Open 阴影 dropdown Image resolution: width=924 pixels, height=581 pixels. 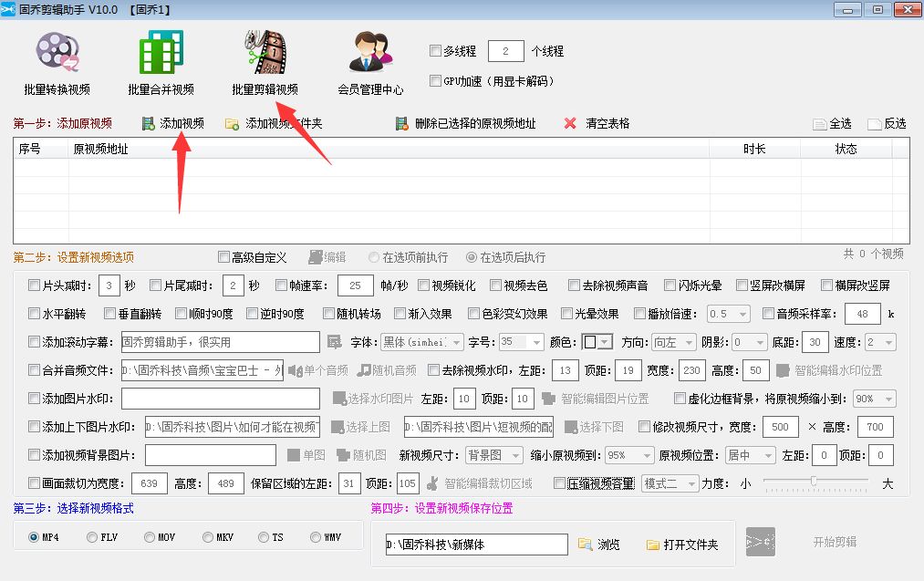[750, 342]
